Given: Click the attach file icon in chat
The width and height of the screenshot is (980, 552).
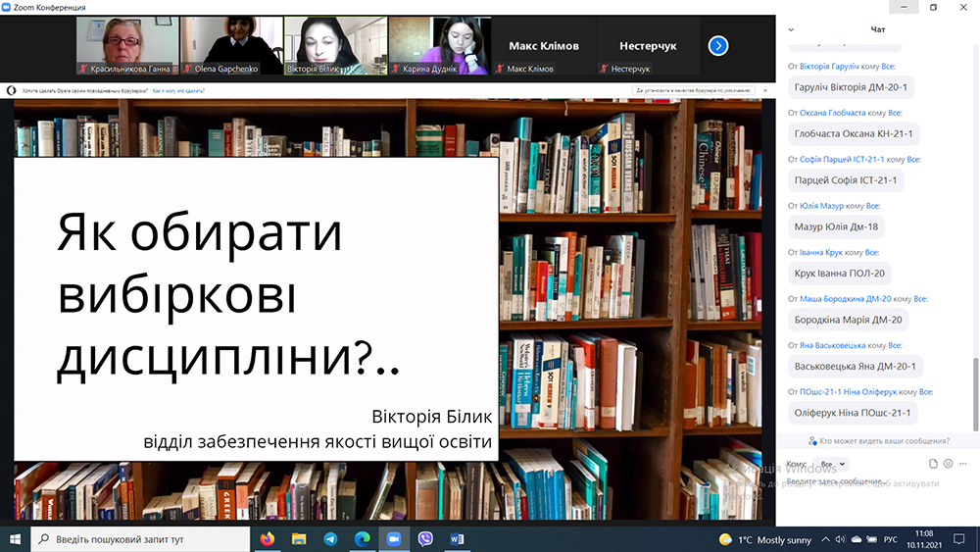Looking at the screenshot, I should tap(934, 464).
